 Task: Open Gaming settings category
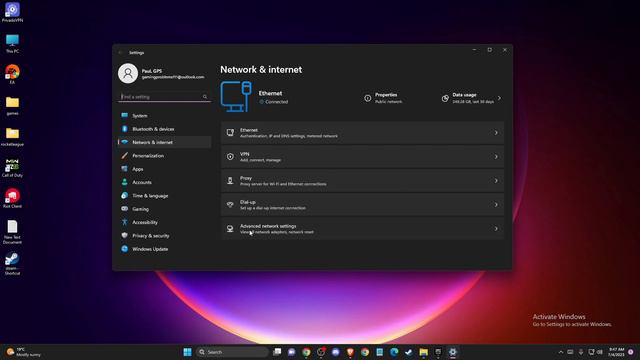(x=164, y=209)
